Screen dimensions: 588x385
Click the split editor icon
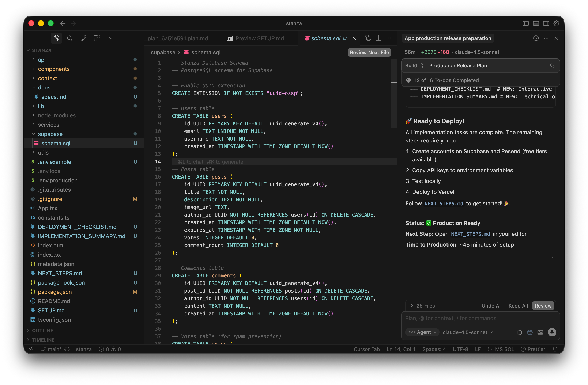click(378, 38)
